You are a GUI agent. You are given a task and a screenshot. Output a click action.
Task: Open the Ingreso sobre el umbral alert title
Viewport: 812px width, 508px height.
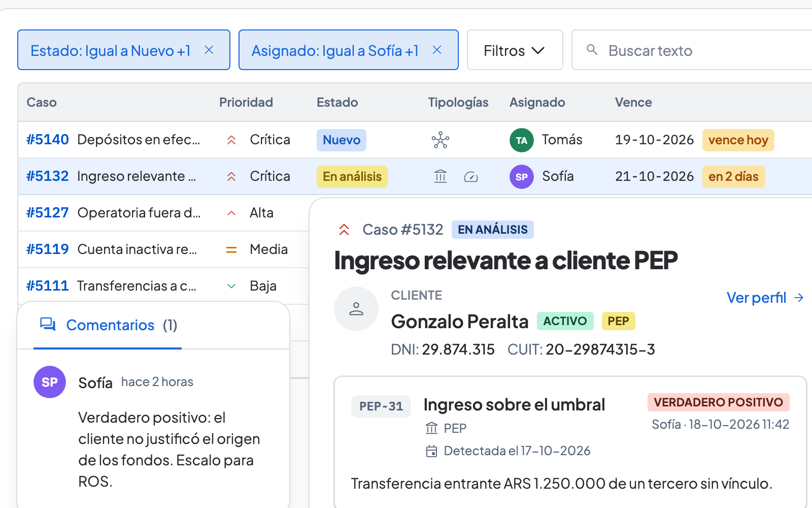click(514, 405)
